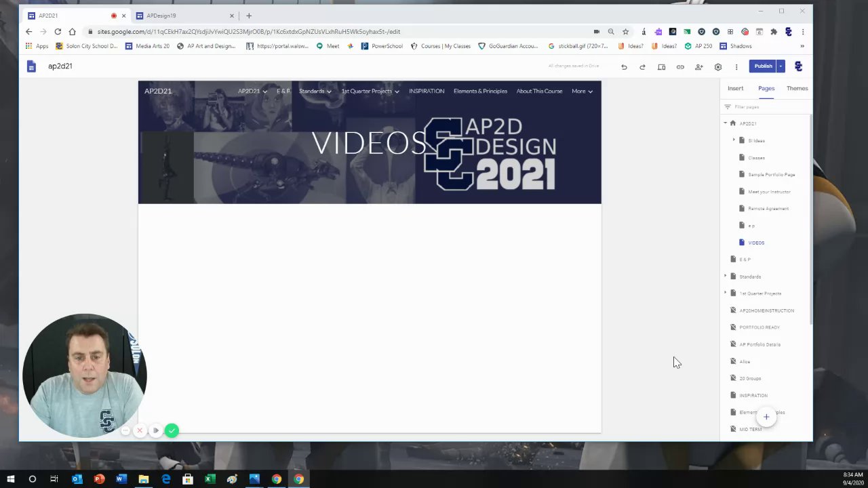
Task: Switch to the Pages tab
Action: [x=766, y=88]
